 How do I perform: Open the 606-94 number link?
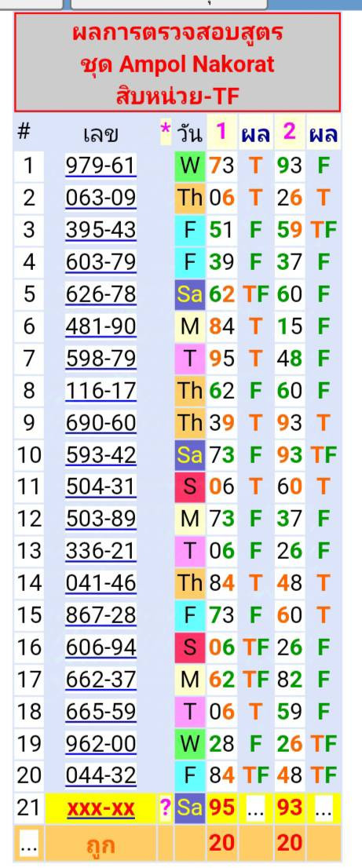tap(101, 647)
